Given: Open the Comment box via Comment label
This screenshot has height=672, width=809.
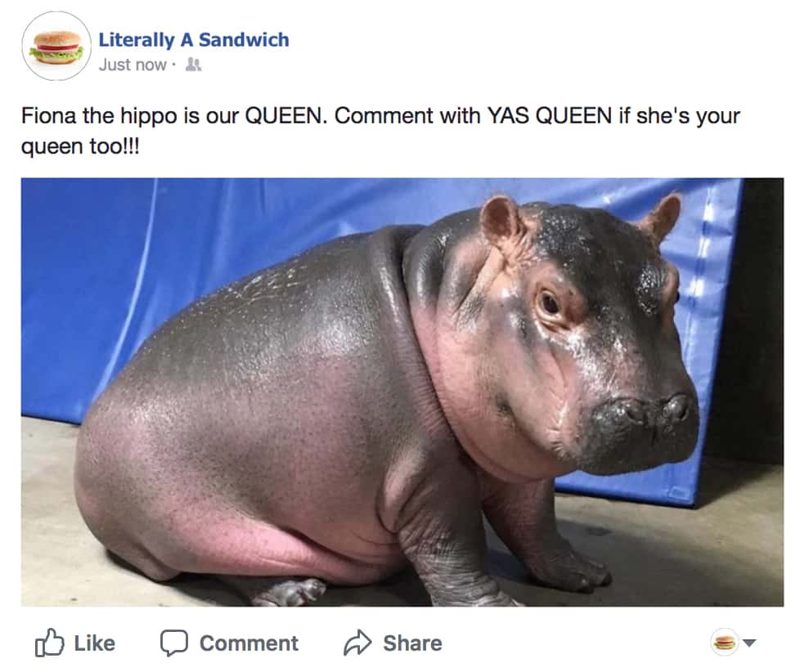Looking at the screenshot, I should [x=249, y=643].
